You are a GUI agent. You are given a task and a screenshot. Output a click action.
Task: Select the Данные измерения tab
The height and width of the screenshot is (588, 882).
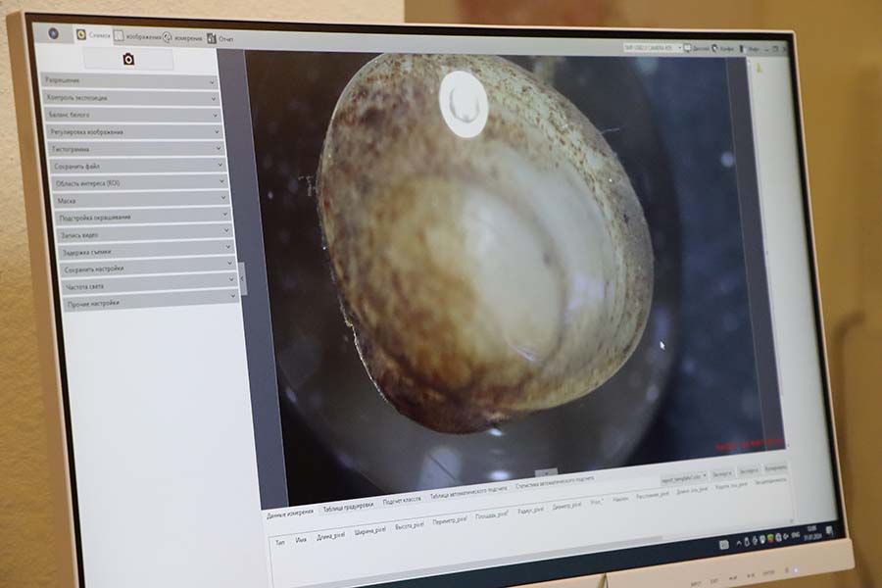(290, 514)
